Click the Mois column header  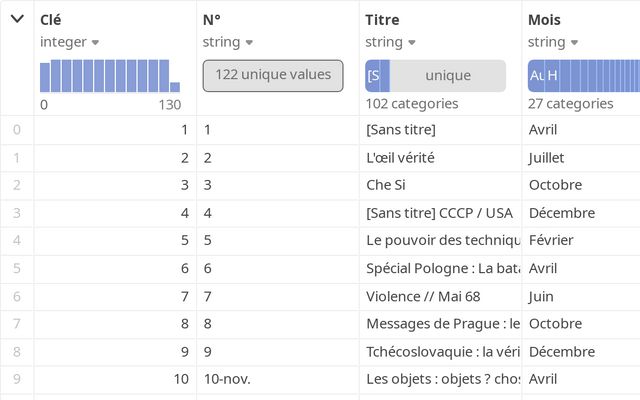pos(545,19)
